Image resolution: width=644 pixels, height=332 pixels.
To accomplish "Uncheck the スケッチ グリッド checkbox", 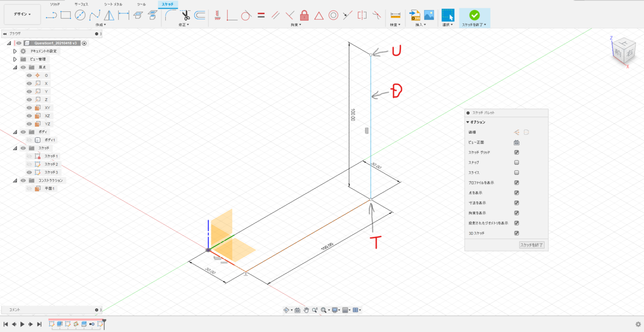I will coord(516,153).
